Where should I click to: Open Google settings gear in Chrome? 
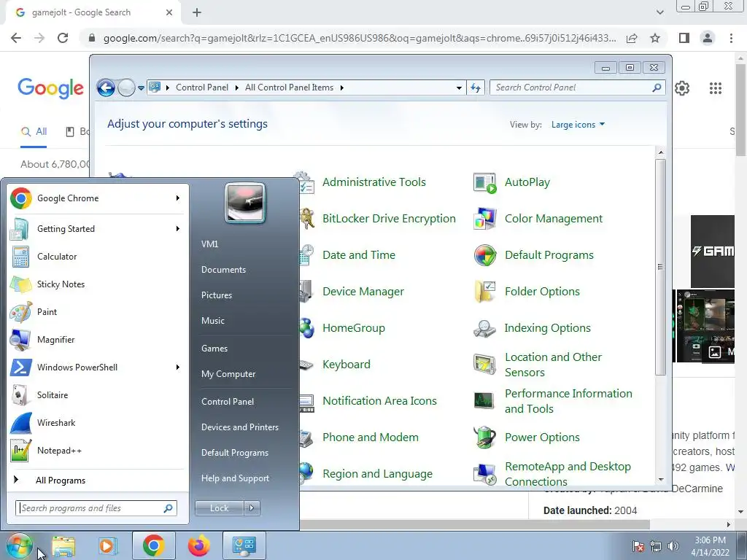(x=682, y=88)
